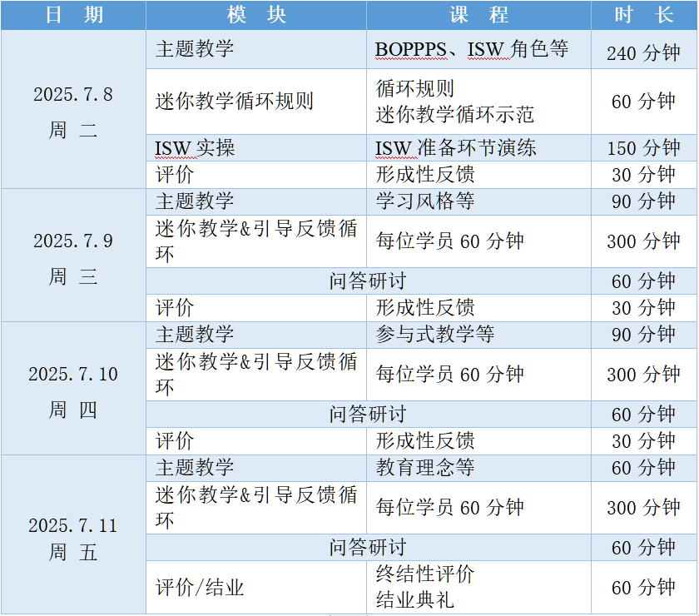Image resolution: width=699 pixels, height=616 pixels.
Task: Click 30 分钟 in the 2025.7.10 section
Action: (x=644, y=441)
